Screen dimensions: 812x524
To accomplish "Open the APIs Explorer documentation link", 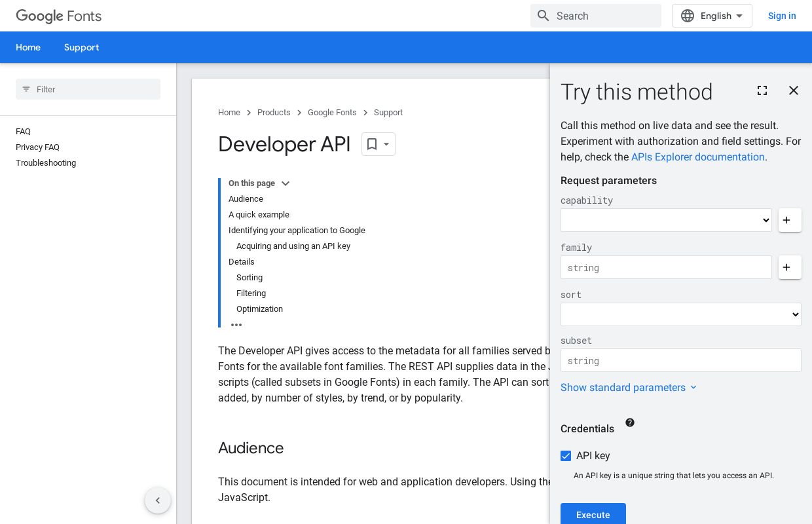I will 697,157.
